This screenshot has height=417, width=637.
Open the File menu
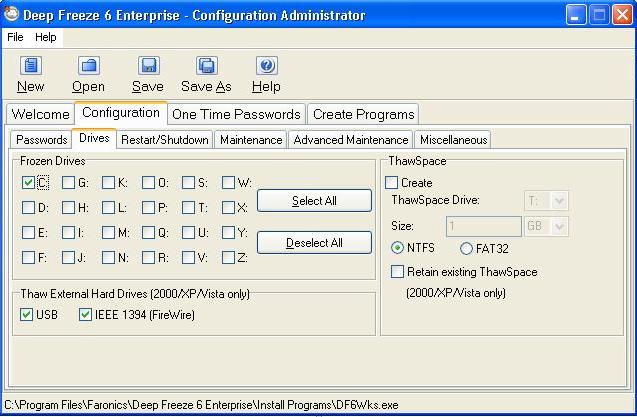15,37
